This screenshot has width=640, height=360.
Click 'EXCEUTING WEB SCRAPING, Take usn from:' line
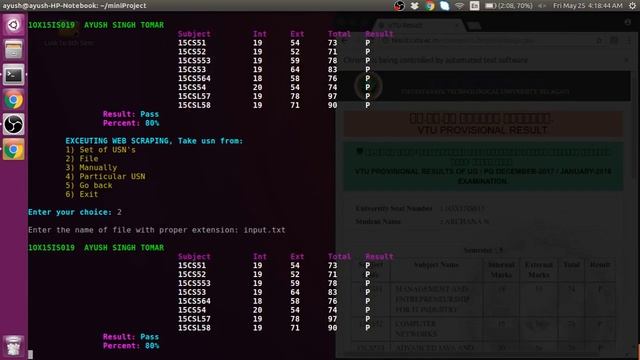(x=154, y=141)
